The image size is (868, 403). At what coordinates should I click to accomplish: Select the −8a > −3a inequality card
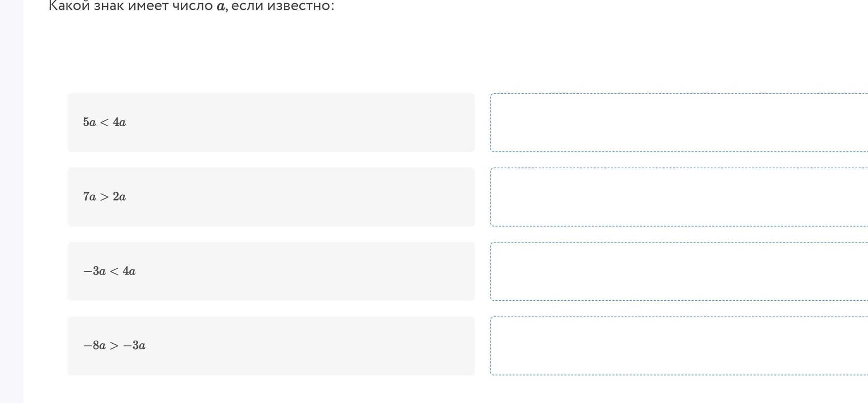[x=271, y=346]
